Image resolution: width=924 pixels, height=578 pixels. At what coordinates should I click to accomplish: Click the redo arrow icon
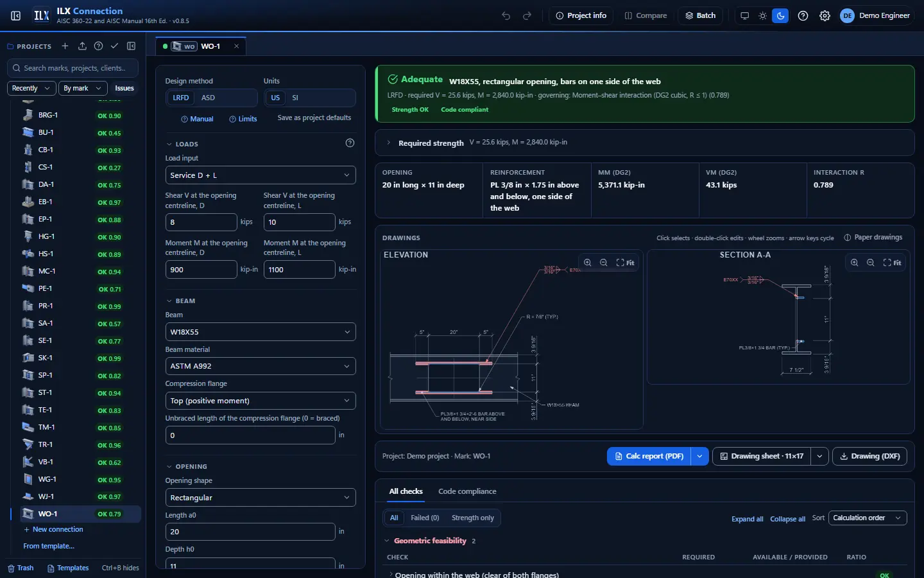527,15
